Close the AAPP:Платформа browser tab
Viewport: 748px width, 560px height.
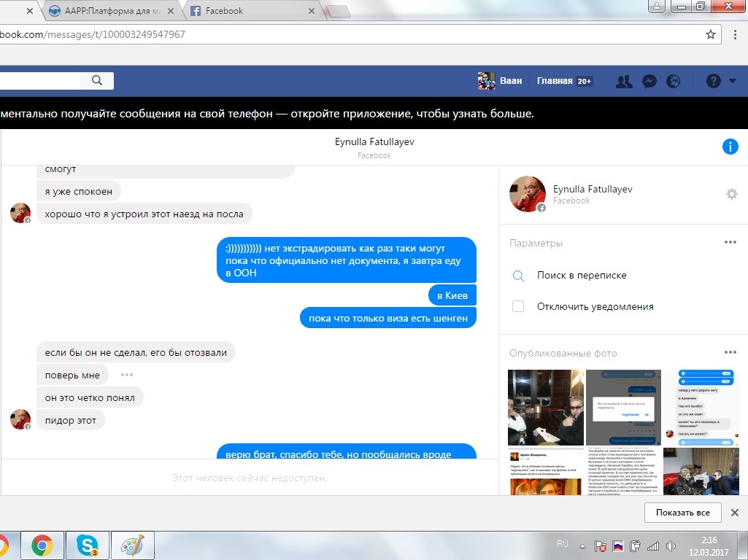point(171,10)
